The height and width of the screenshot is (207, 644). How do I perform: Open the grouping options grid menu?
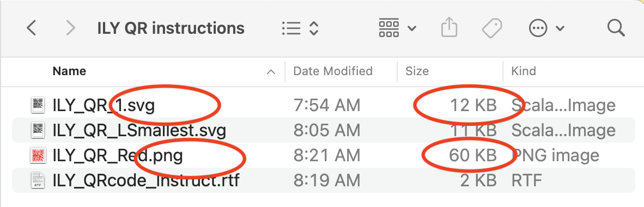pyautogui.click(x=397, y=28)
